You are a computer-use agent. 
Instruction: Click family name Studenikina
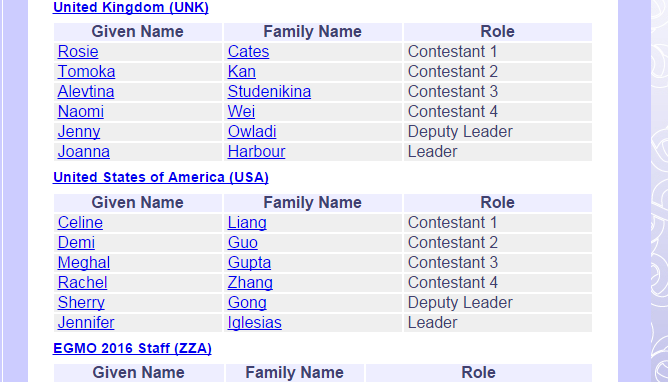pyautogui.click(x=269, y=92)
